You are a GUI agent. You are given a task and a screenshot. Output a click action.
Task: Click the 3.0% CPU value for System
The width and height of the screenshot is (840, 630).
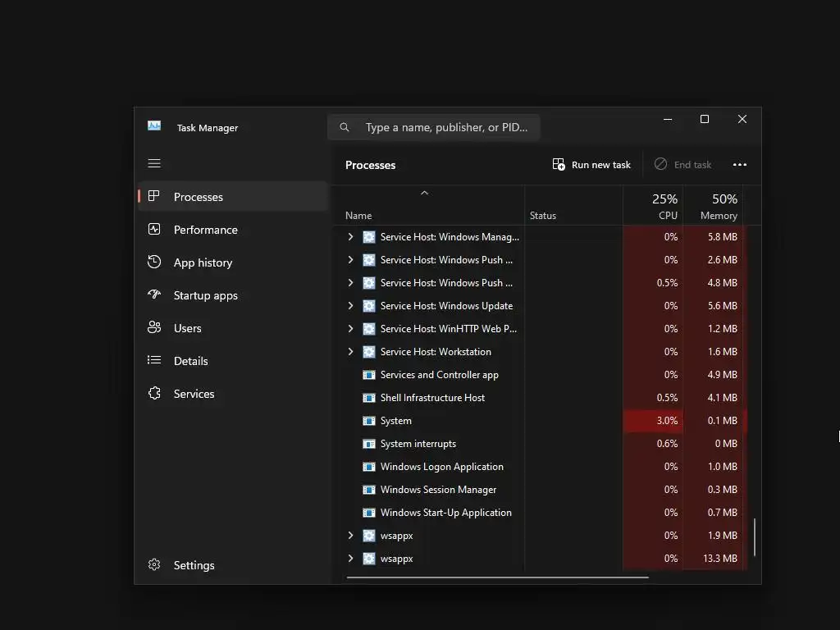667,421
